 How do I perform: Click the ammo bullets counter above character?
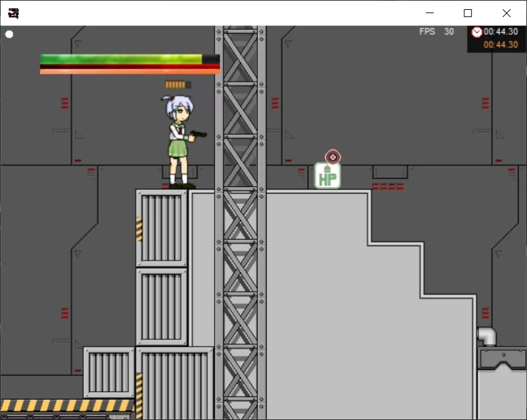(x=178, y=85)
